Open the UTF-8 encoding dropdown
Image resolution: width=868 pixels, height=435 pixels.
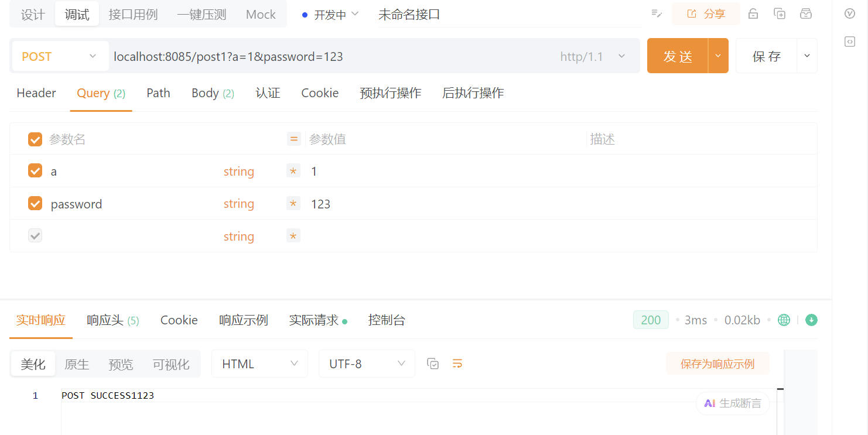point(367,364)
